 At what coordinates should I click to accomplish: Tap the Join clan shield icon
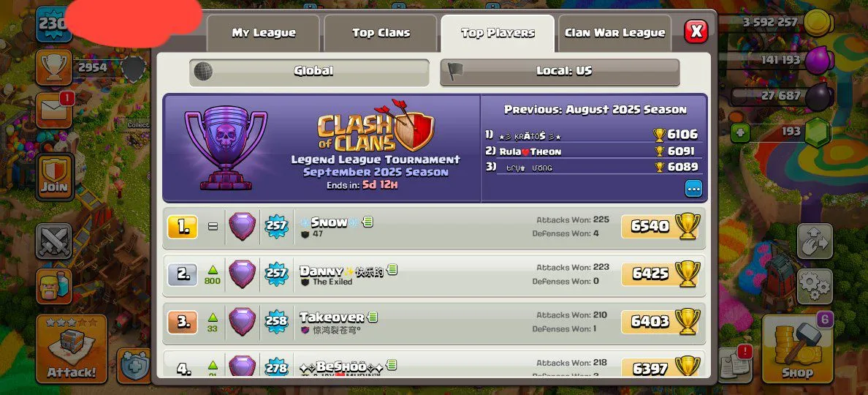pos(54,176)
